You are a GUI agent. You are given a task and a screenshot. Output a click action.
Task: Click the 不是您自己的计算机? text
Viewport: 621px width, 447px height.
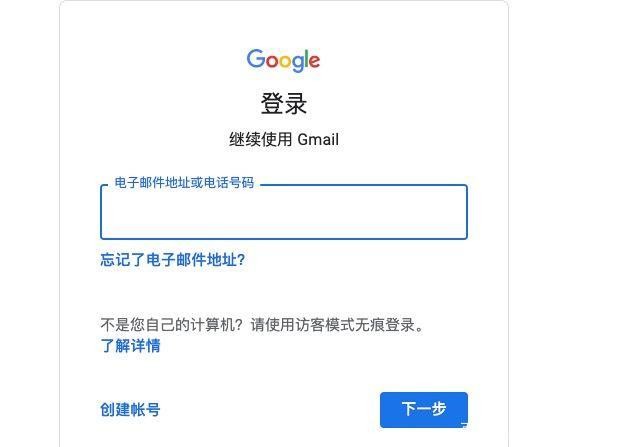tap(171, 325)
